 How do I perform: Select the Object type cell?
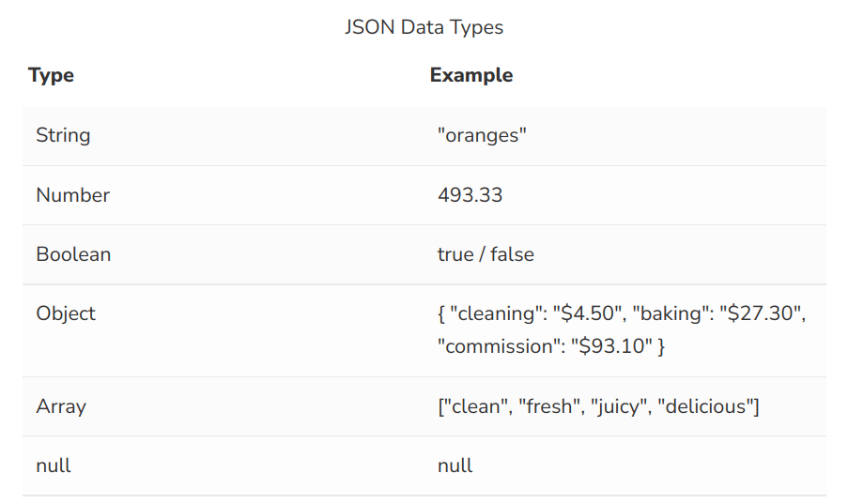click(66, 313)
